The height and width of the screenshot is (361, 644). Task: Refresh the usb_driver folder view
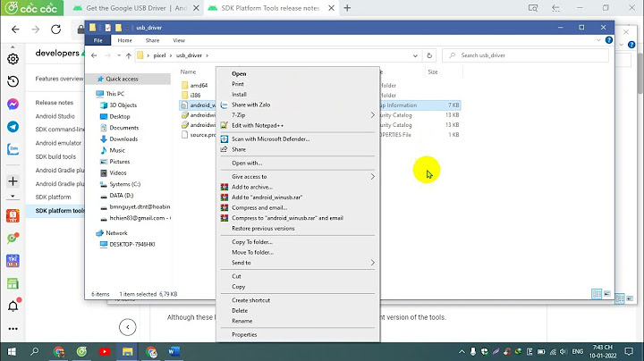click(429, 55)
